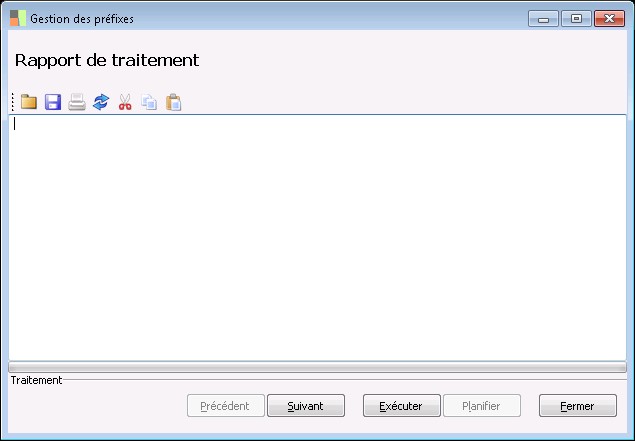Focus the empty report text area
Viewport: 635px width, 441px height.
click(318, 238)
